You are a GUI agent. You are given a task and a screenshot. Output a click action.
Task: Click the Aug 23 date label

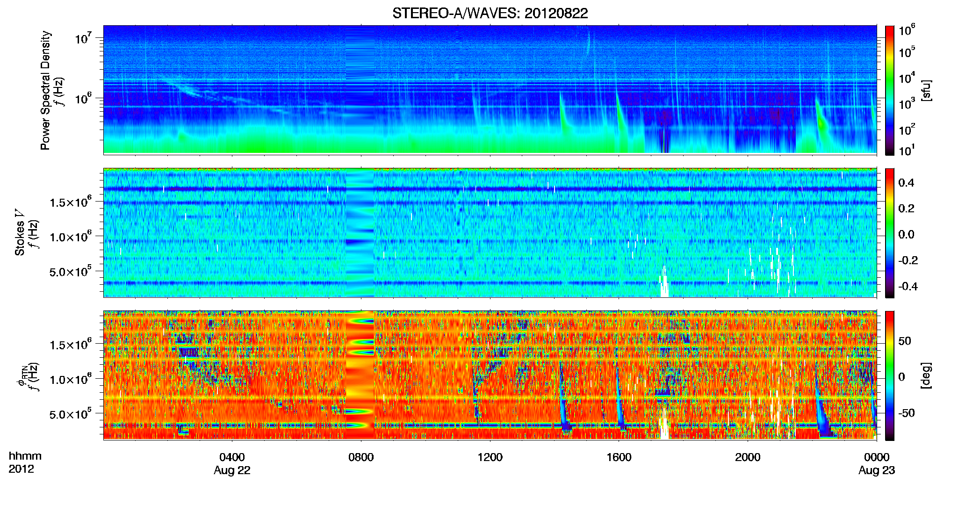[x=877, y=470]
